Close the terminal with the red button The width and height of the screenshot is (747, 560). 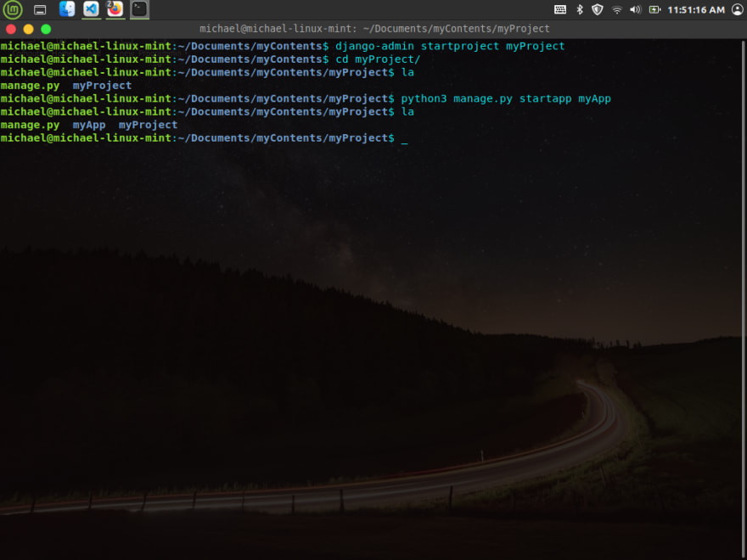(11, 30)
